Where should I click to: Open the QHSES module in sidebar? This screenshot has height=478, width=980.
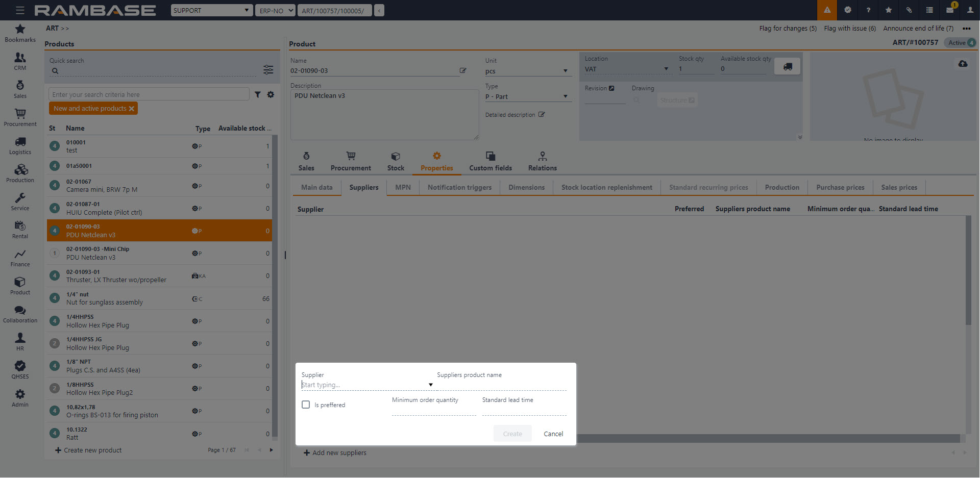point(20,370)
